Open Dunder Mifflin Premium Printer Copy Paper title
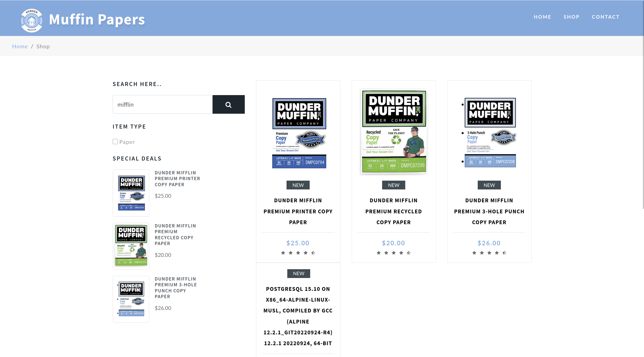The width and height of the screenshot is (644, 357). (298, 211)
